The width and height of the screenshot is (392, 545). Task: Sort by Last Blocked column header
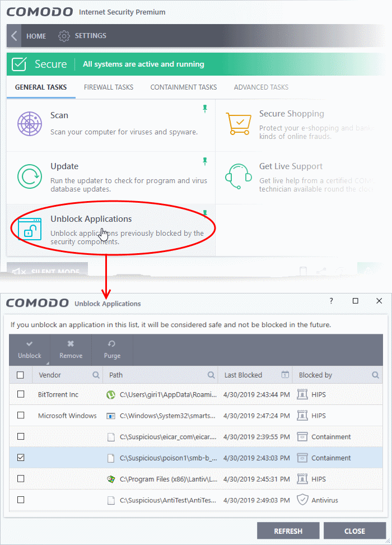[243, 375]
